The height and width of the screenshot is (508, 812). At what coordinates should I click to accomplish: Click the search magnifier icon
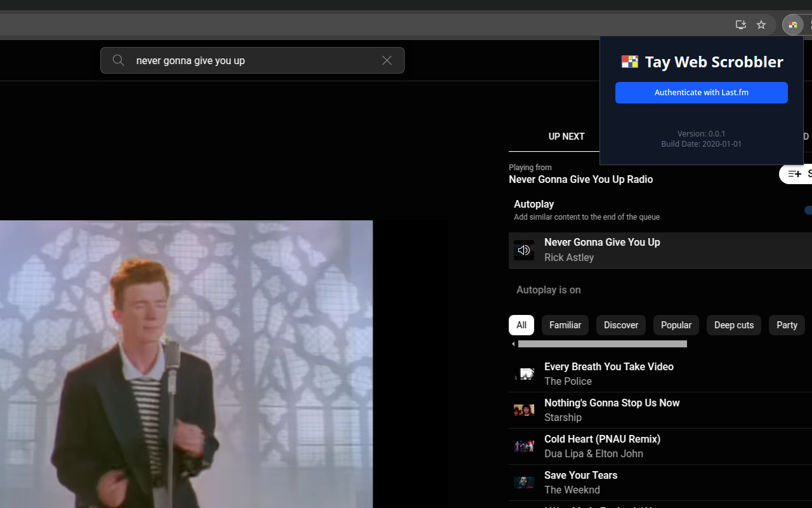pos(118,60)
